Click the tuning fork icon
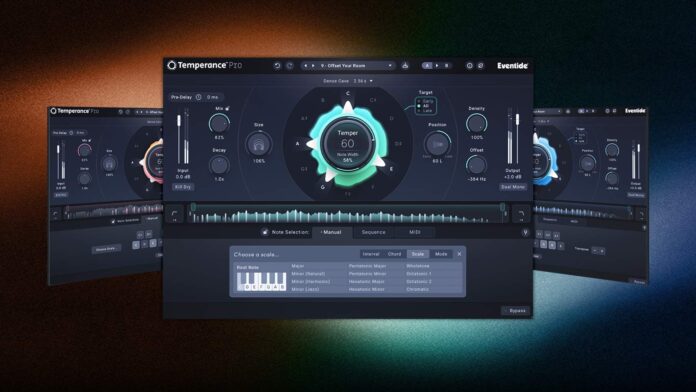Viewport: 696px width, 392px height. (x=525, y=232)
